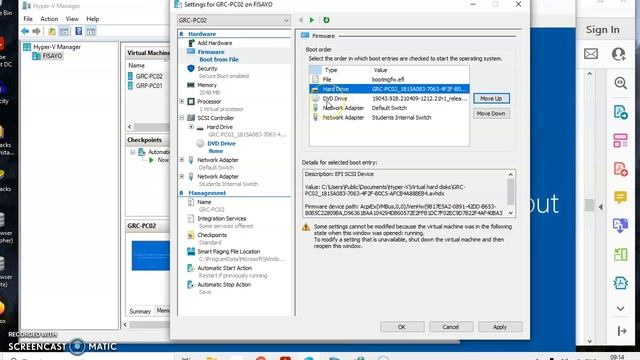Click the pink layout organize icon
This screenshot has height=360, width=640.
click(620, 140)
